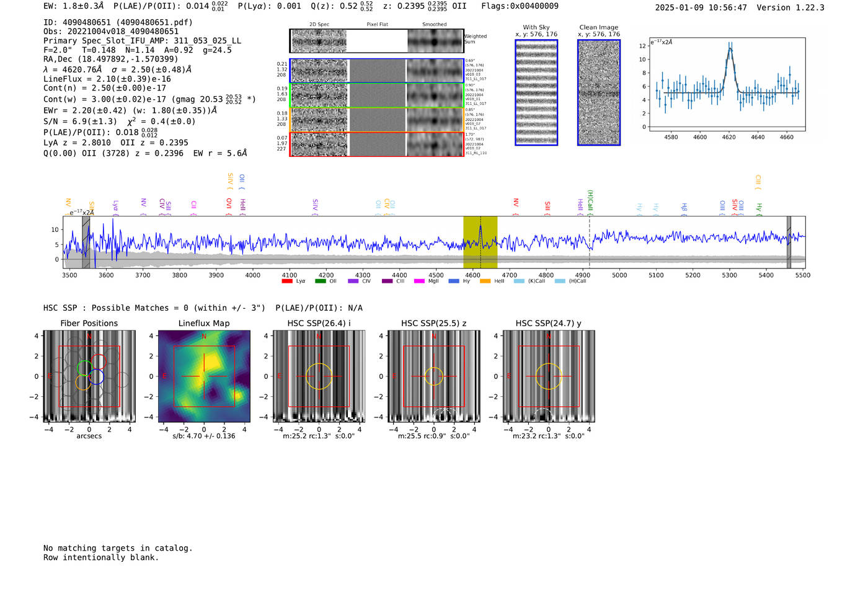Click 'No matching targets in catalog.' text
This screenshot has height=591, width=868.
point(118,548)
